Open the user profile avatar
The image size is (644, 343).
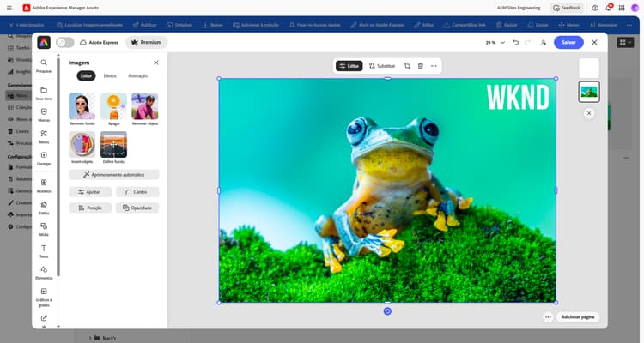(x=635, y=8)
